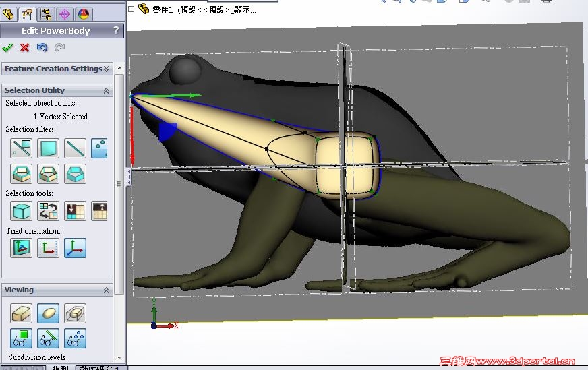Viewport: 588px width, 370px height.
Task: Toggle the edge selection filter
Action: pos(75,148)
